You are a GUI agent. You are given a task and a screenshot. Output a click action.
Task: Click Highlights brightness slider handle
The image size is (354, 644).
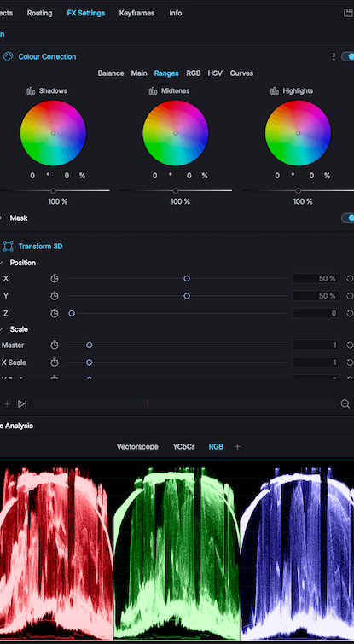coord(298,190)
